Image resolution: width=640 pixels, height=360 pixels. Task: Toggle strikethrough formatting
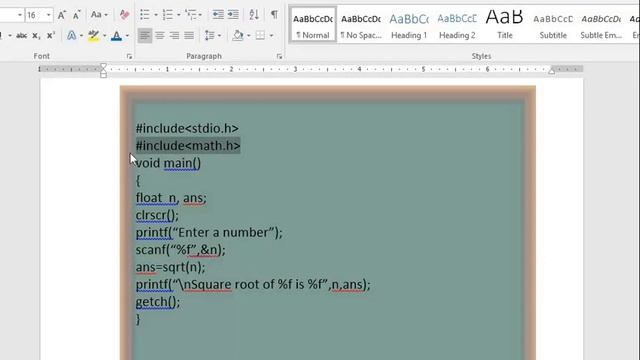[x=21, y=36]
